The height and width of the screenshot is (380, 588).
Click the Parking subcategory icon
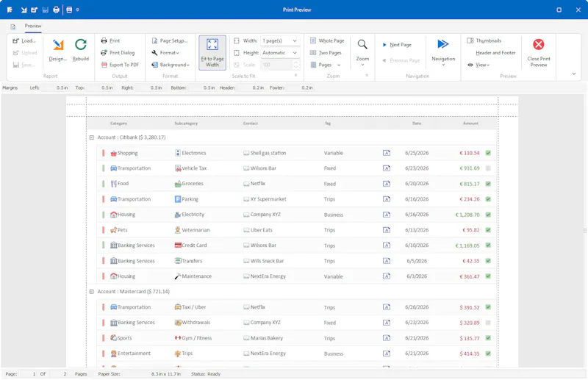(x=178, y=199)
